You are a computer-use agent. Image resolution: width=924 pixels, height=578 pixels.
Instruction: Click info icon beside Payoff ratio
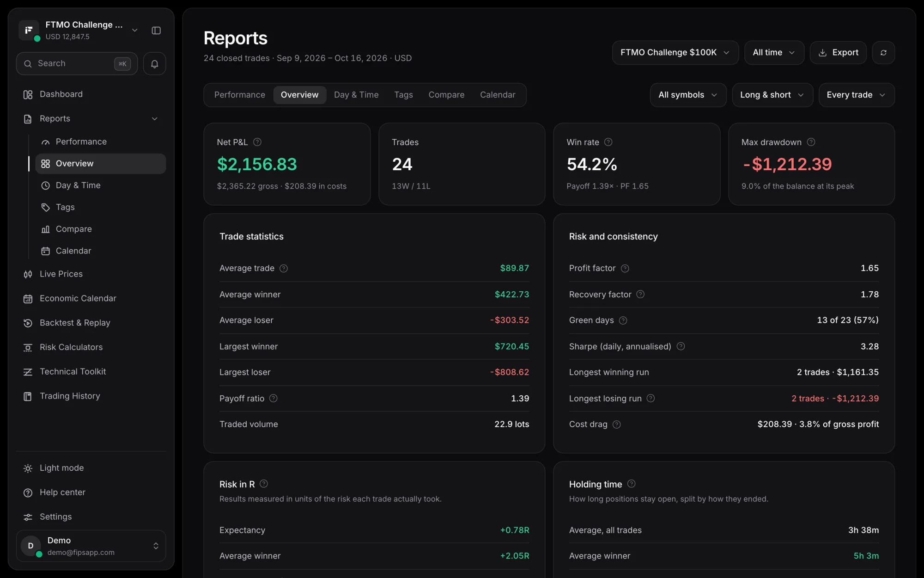pos(274,398)
